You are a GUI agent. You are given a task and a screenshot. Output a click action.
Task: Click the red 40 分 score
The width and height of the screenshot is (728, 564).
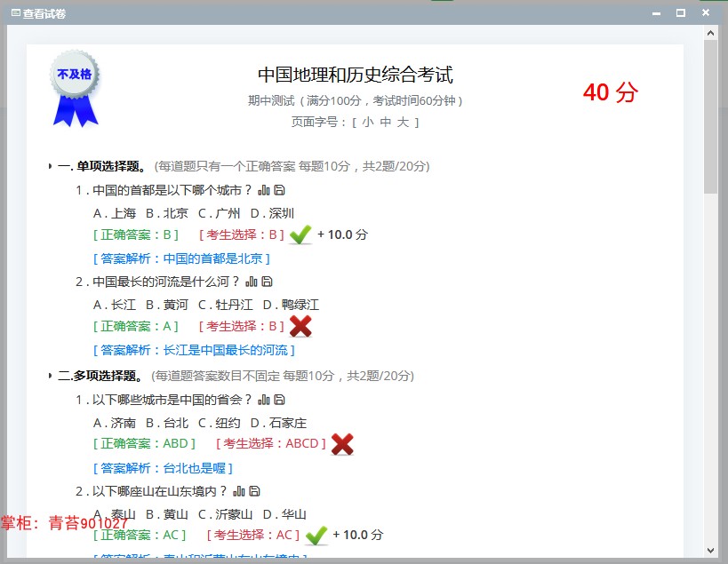611,92
